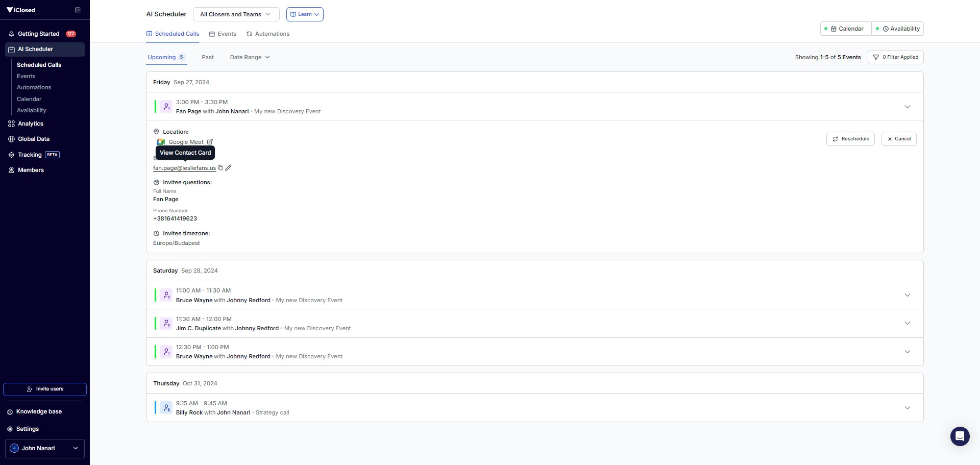
Task: Expand the Jim C. Duplicate call
Action: [x=908, y=323]
